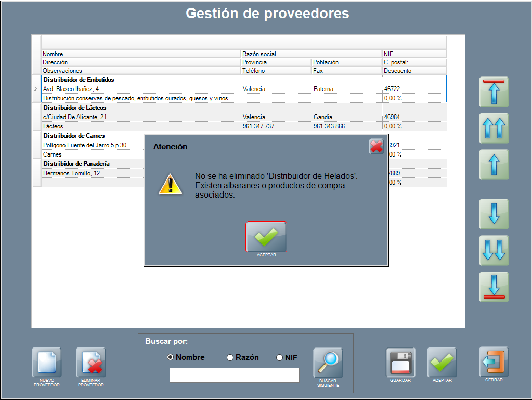Select the NIF search radio button

pyautogui.click(x=279, y=357)
